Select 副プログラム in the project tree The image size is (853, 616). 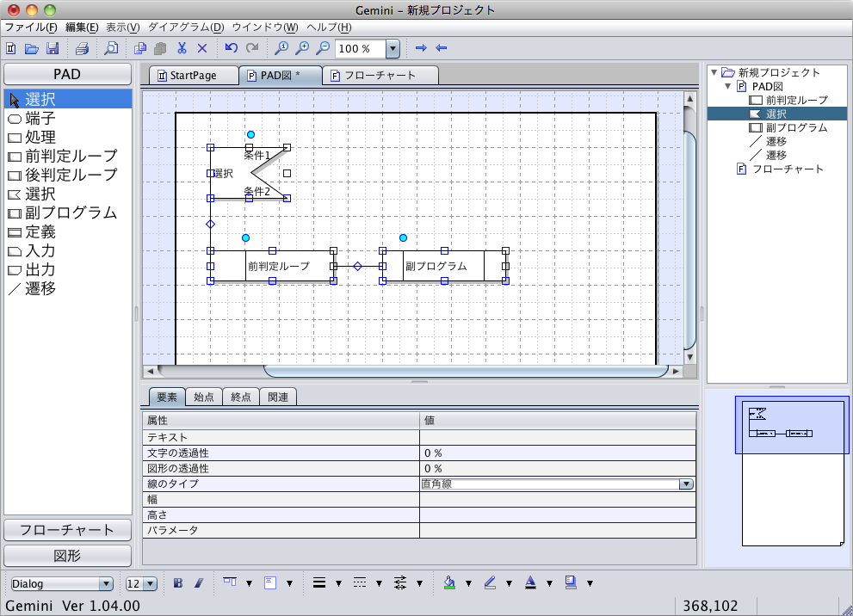coord(796,128)
